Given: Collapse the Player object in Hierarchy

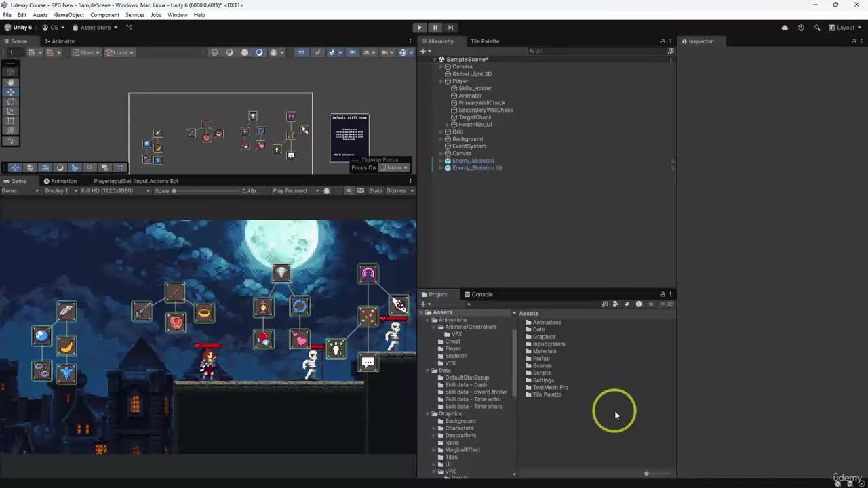Looking at the screenshot, I should tap(441, 81).
